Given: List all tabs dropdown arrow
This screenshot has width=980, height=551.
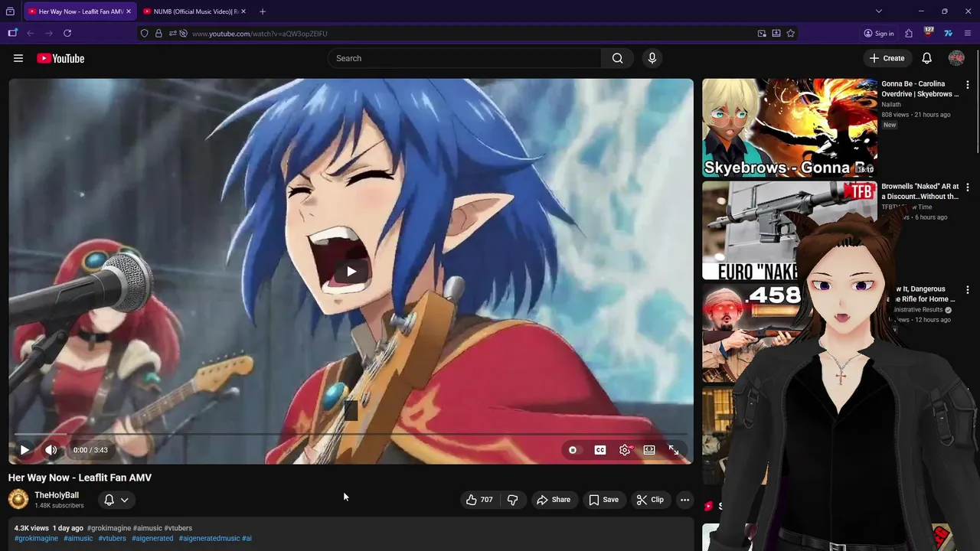Looking at the screenshot, I should point(879,11).
